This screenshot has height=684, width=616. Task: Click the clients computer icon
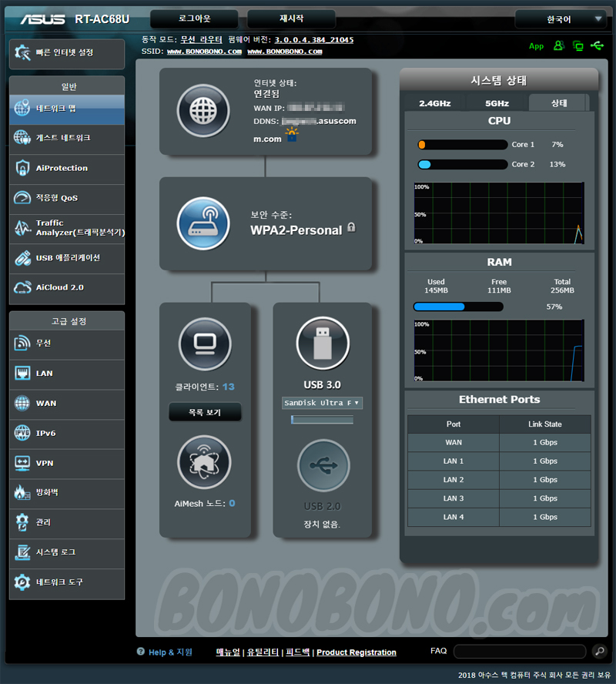[x=205, y=344]
